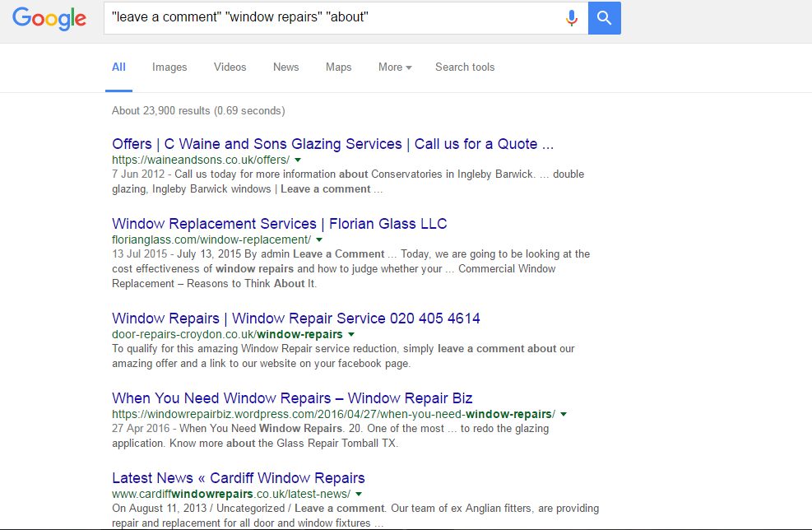Click the Google logo
The width and height of the screenshot is (812, 530).
(49, 18)
